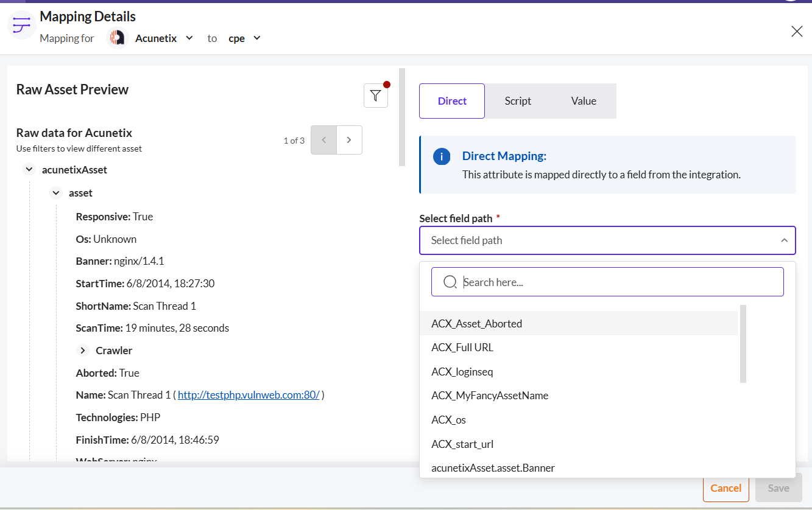Expand the Crawler tree node
Image resolution: width=812 pixels, height=510 pixels.
[83, 351]
